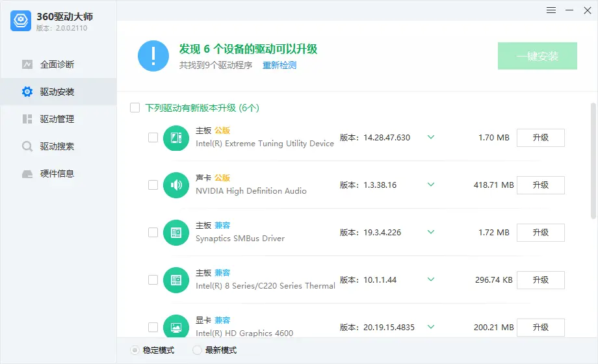The height and width of the screenshot is (364, 598).
Task: Select the 稳定模式 radio button
Action: tap(135, 350)
